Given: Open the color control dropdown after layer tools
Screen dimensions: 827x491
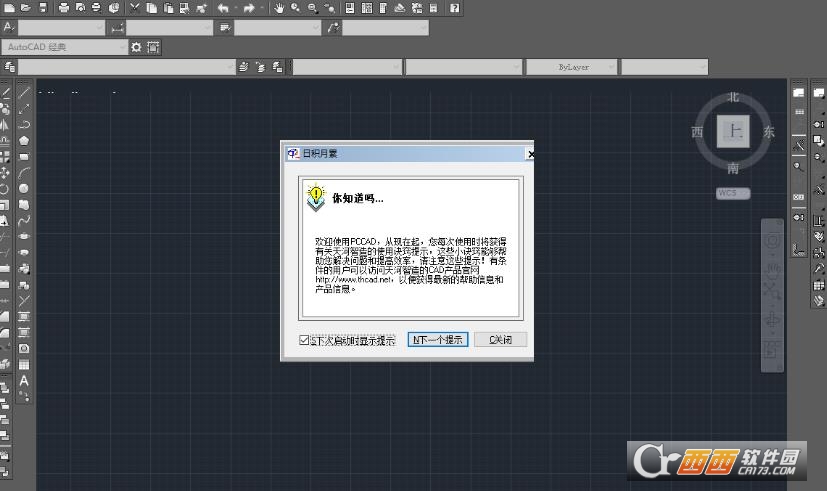Looking at the screenshot, I should [x=347, y=67].
